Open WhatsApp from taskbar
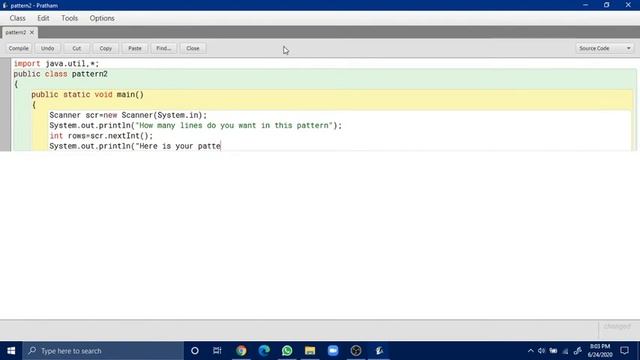This screenshot has width=640, height=360. click(x=287, y=351)
